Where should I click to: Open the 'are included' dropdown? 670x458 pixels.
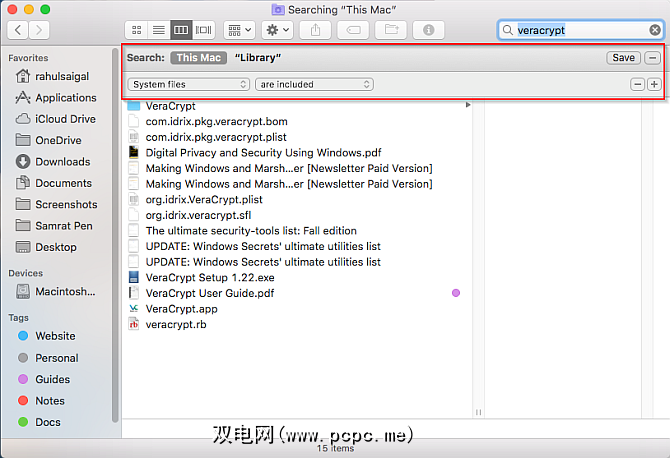tap(314, 84)
